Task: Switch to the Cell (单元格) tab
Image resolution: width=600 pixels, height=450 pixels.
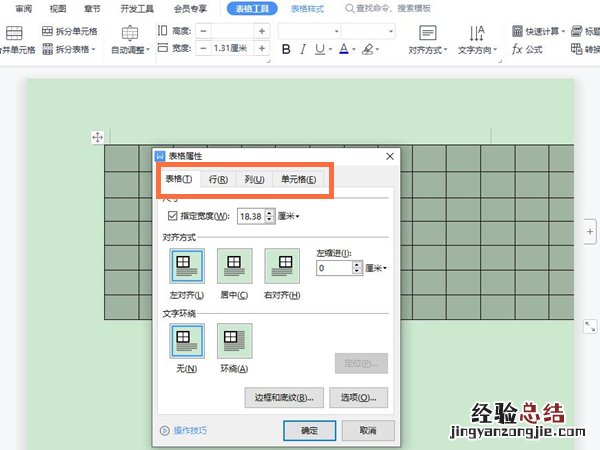Action: click(298, 180)
